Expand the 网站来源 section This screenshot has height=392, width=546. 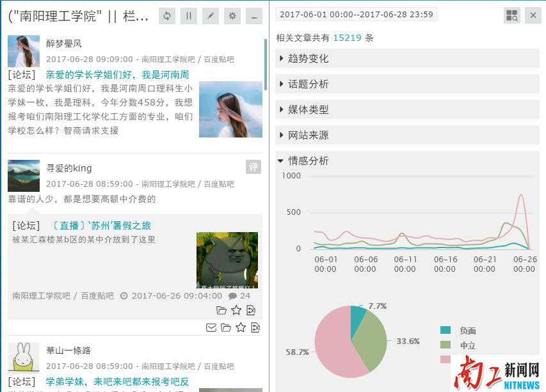pyautogui.click(x=308, y=135)
